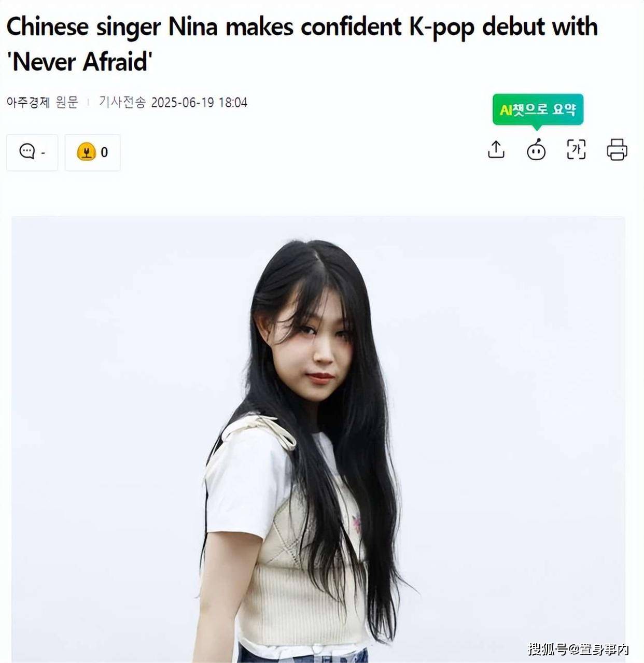Click the 搜狐号@置身事内 watermark

coord(578,648)
